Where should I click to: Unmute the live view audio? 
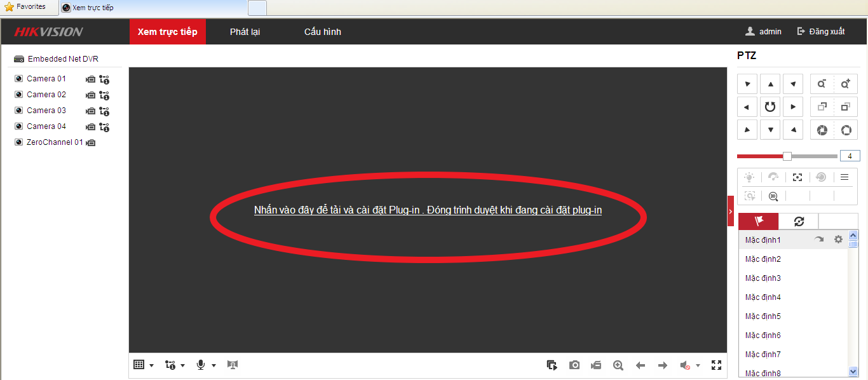click(685, 365)
